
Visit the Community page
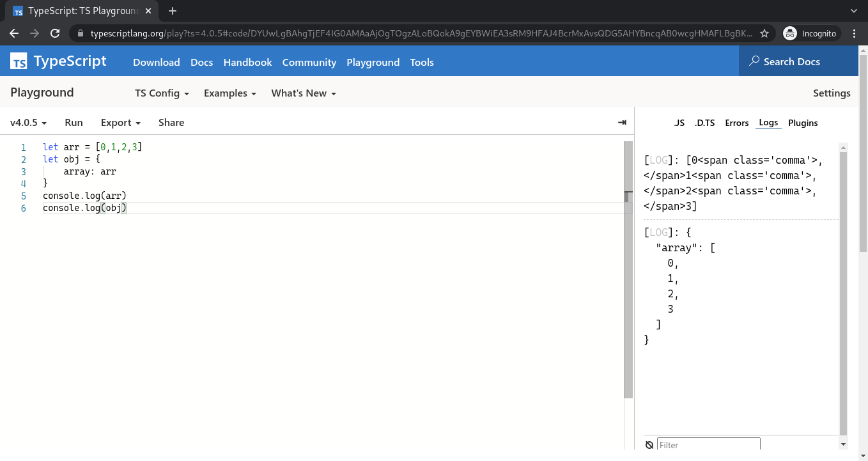[x=309, y=62]
